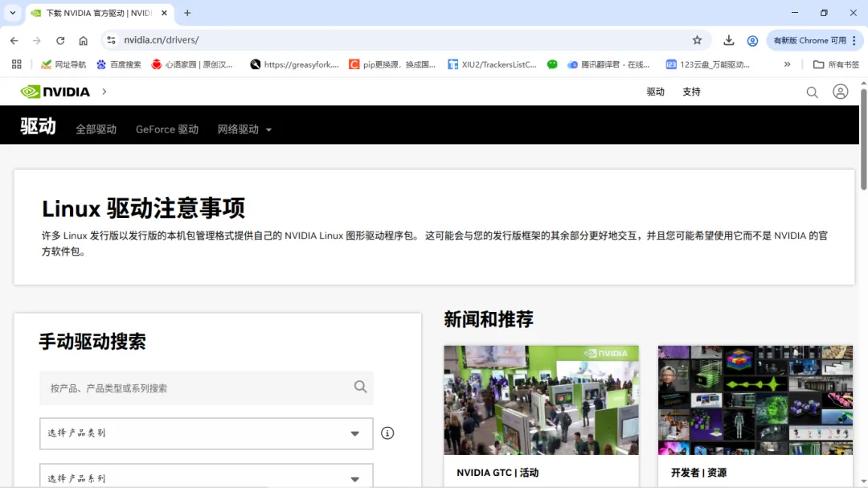Click the address bar URL nvidia.cn/drivers/
868x488 pixels.
pos(161,40)
